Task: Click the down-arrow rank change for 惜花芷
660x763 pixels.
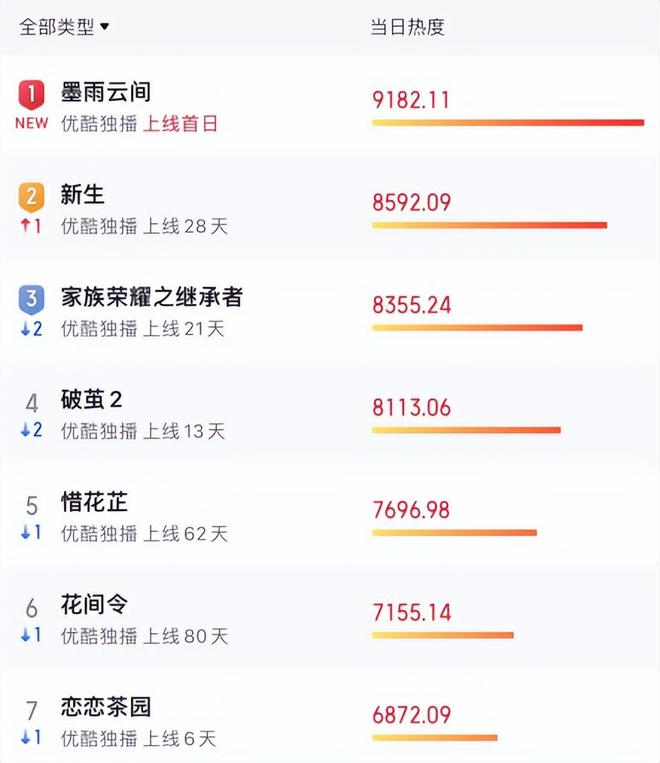Action: point(31,533)
